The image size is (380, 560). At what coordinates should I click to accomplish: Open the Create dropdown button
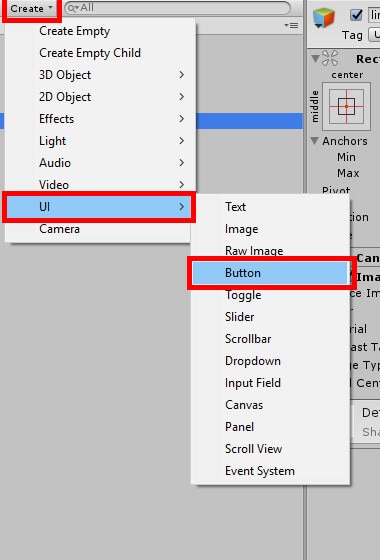point(31,8)
